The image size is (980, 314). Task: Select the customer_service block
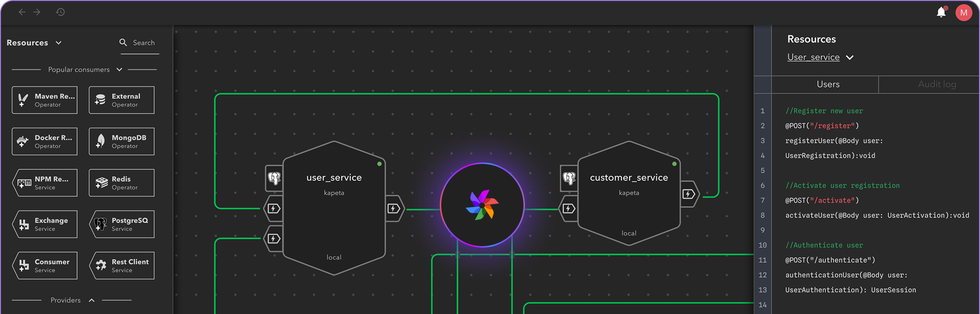click(x=629, y=194)
